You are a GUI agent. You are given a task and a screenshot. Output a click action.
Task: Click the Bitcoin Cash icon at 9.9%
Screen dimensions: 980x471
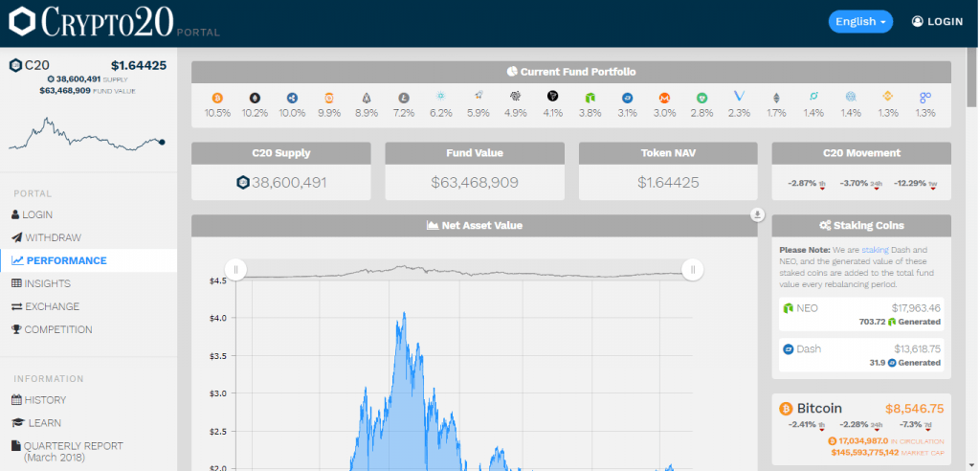[x=329, y=98]
